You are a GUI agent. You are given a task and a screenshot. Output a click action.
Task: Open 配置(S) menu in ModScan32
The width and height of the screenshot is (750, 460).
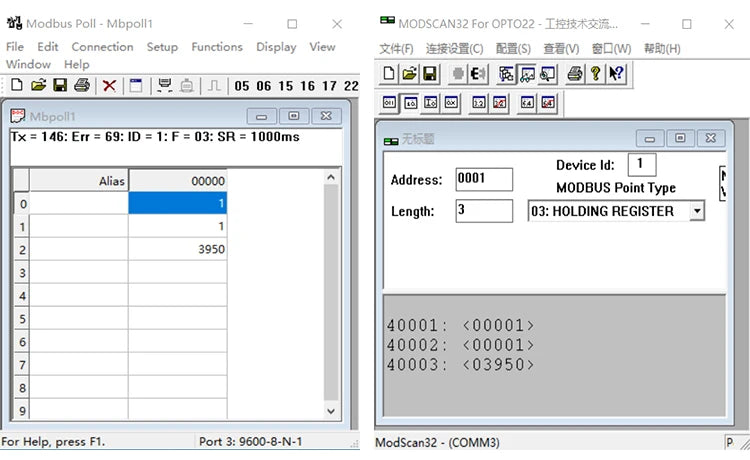click(513, 49)
